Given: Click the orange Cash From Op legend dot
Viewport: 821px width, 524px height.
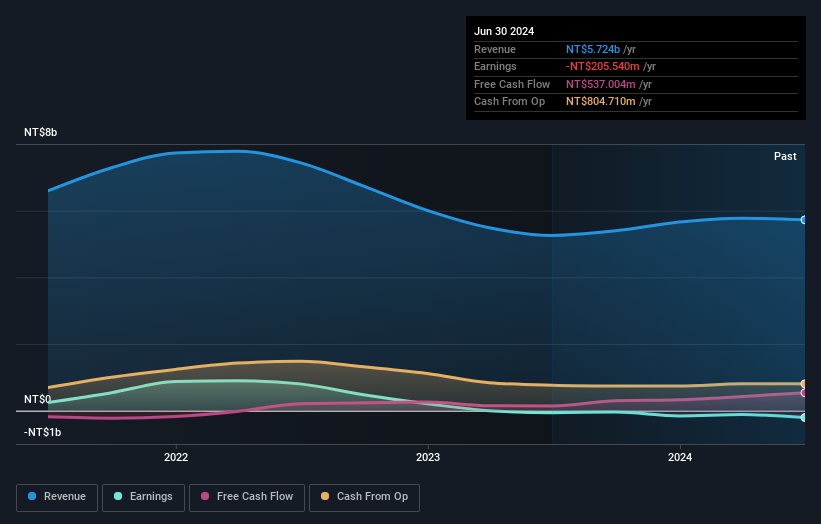Looking at the screenshot, I should click(325, 496).
